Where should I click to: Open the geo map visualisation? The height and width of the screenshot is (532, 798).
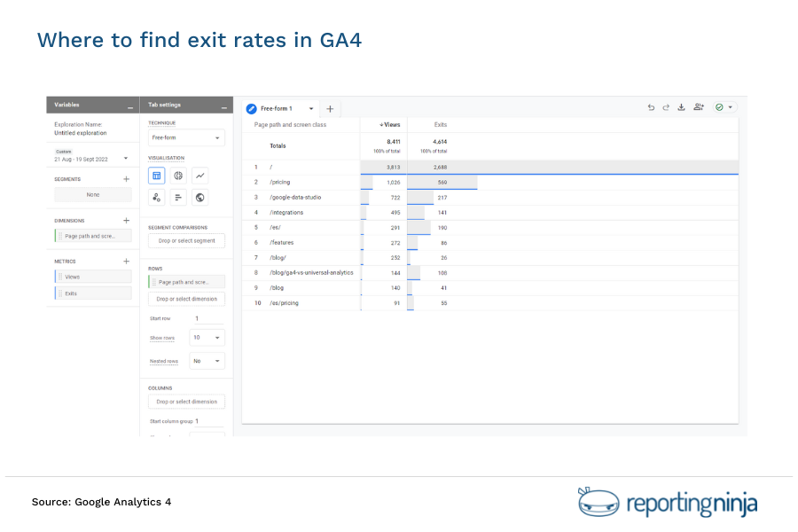pos(199,197)
